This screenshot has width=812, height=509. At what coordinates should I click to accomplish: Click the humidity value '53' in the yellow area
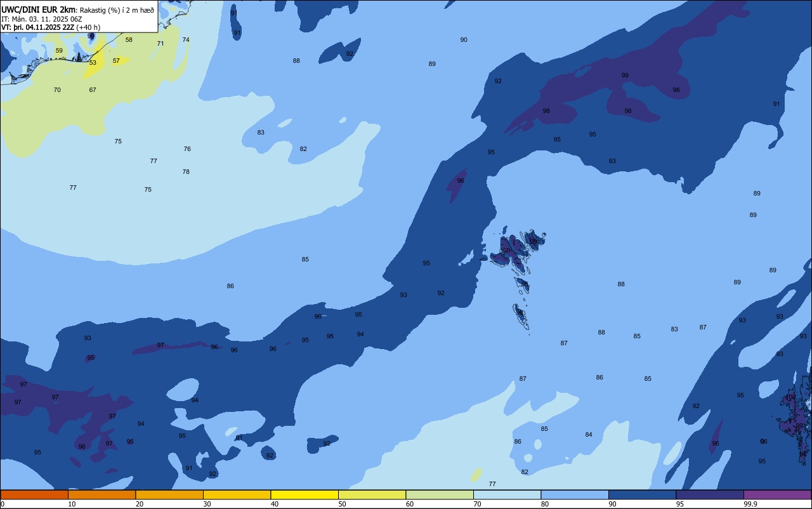(x=93, y=63)
